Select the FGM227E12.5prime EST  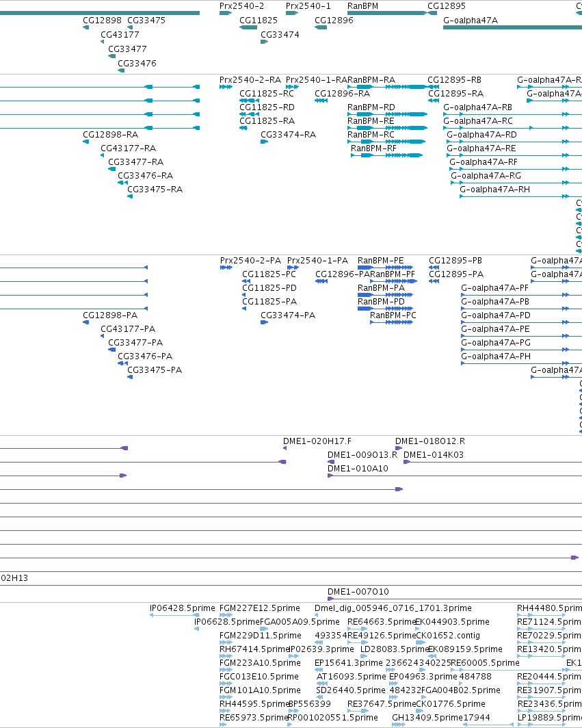coord(259,608)
